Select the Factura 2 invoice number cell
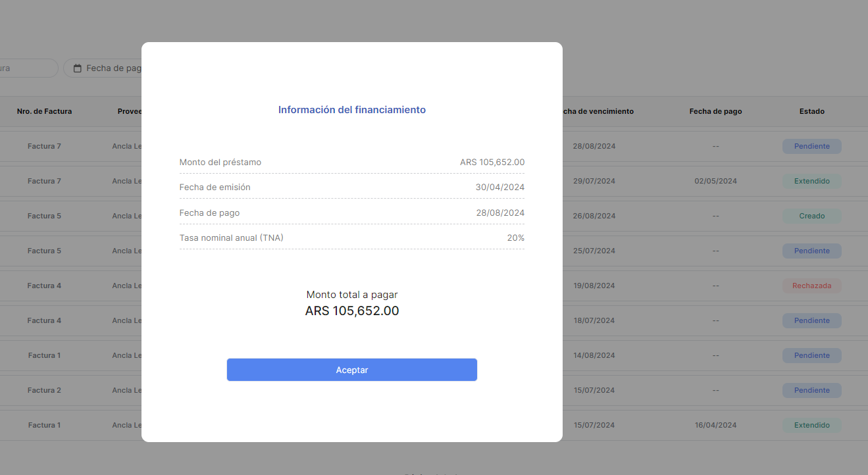 click(44, 390)
